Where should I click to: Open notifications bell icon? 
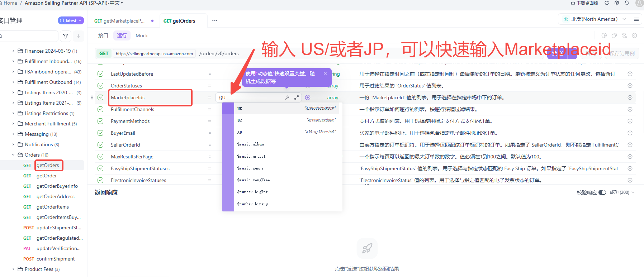pyautogui.click(x=627, y=3)
